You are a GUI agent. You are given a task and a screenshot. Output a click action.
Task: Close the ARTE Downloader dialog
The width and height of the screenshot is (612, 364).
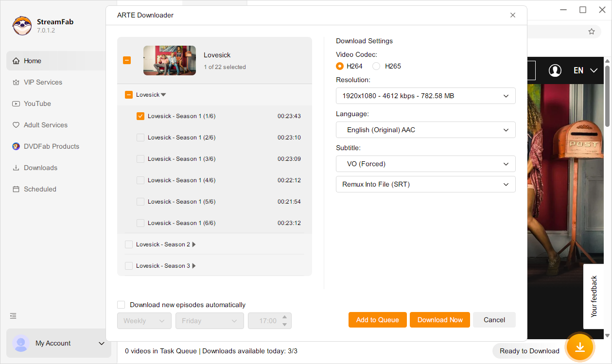512,15
